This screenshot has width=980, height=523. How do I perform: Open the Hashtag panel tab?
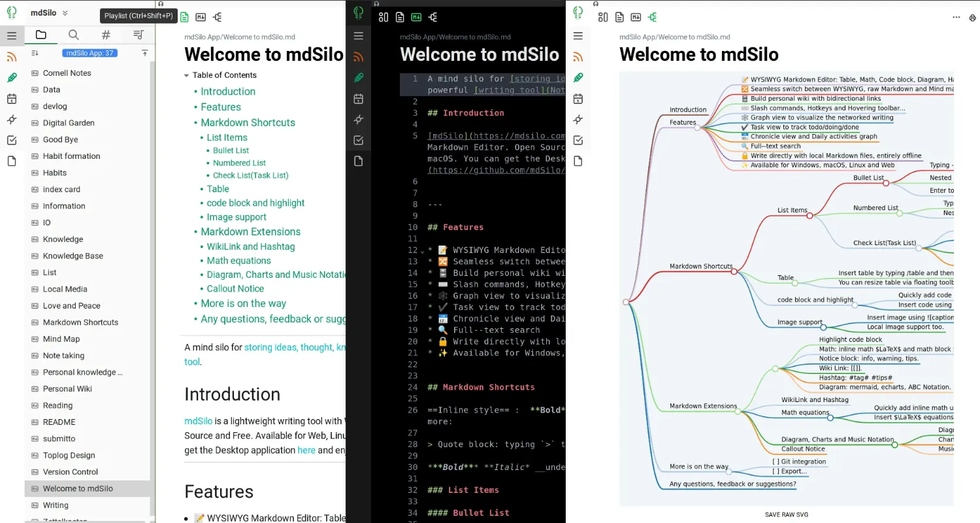click(106, 35)
